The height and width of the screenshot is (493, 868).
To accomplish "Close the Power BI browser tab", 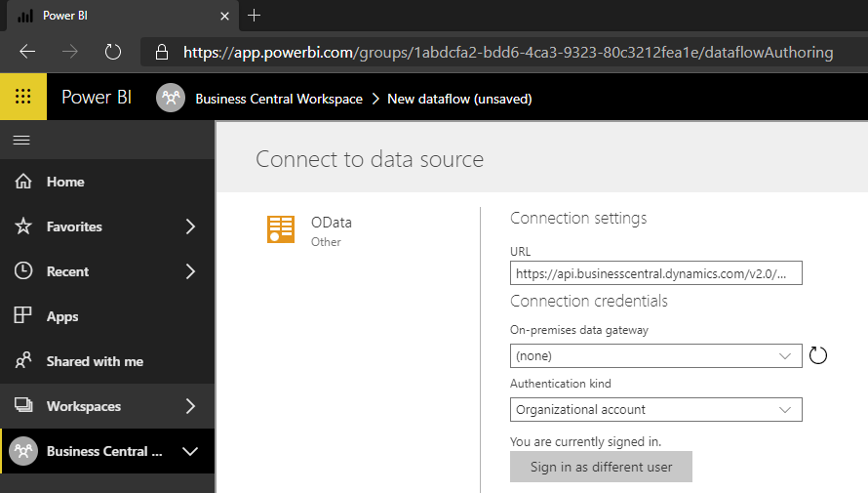I will tap(224, 16).
